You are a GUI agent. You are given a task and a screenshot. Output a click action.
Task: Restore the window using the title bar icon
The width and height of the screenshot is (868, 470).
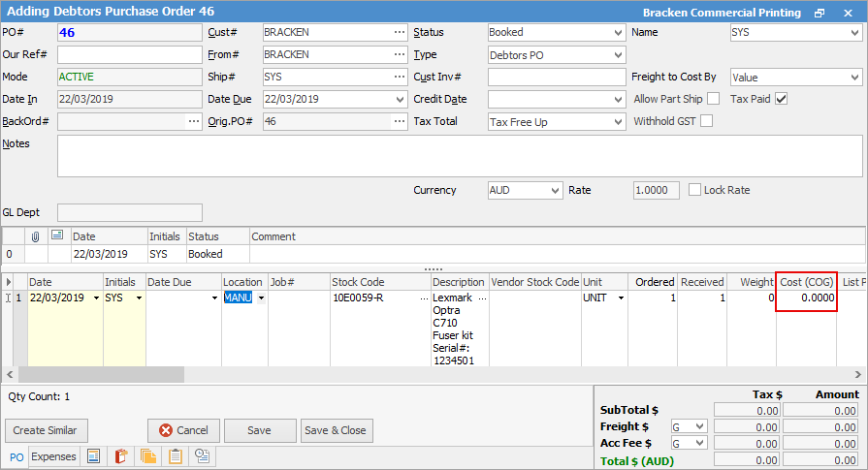(820, 13)
